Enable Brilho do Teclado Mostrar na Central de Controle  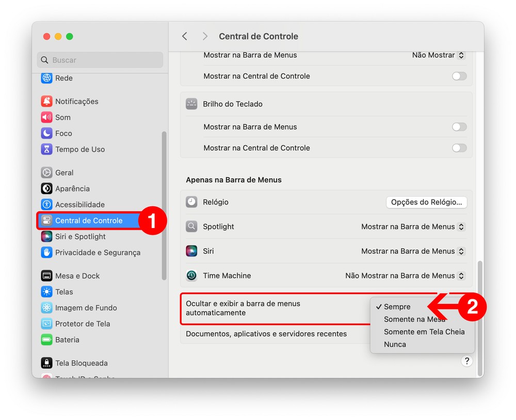click(459, 148)
